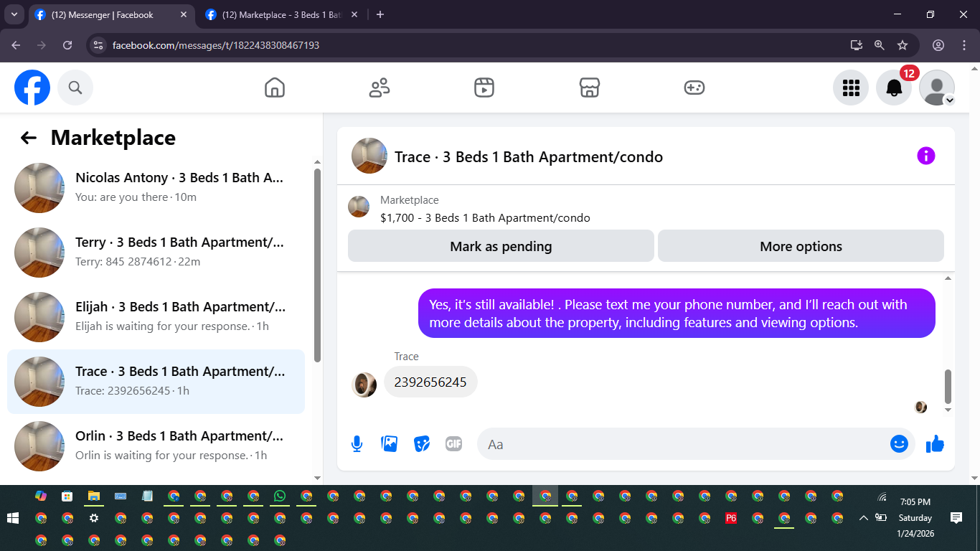Choose a sticker icon
The width and height of the screenshot is (980, 551).
tap(422, 444)
